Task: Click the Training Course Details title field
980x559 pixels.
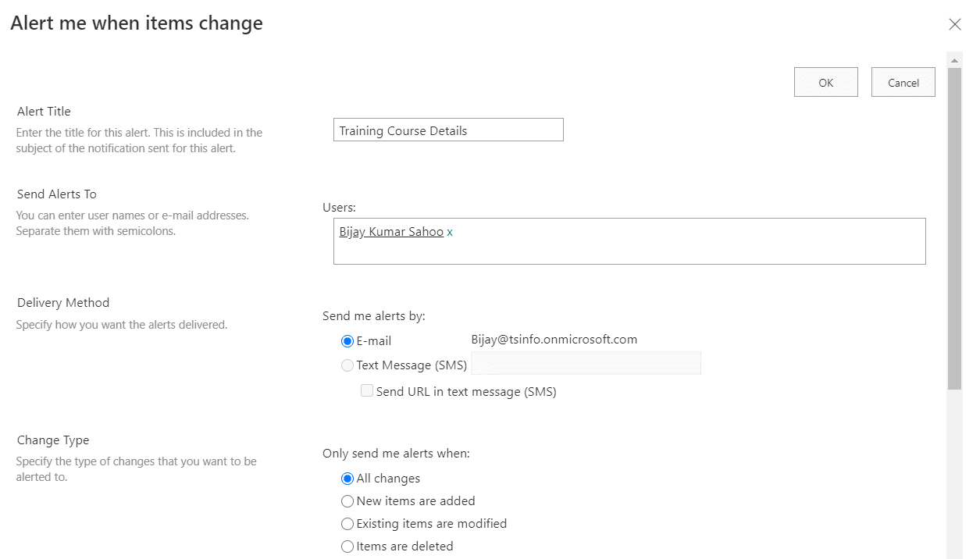Action: pyautogui.click(x=448, y=130)
